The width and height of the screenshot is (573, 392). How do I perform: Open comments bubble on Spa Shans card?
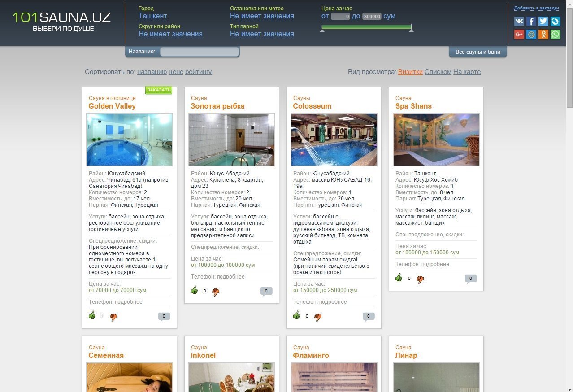[x=471, y=279]
